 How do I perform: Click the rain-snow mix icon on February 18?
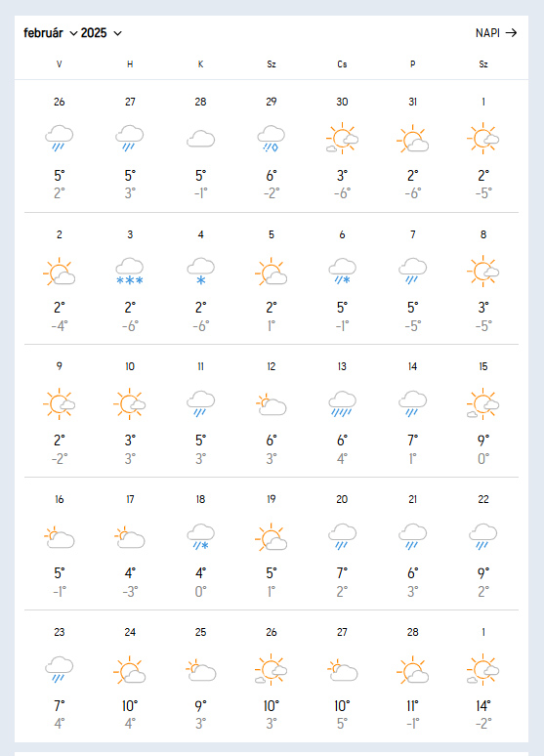click(x=200, y=537)
